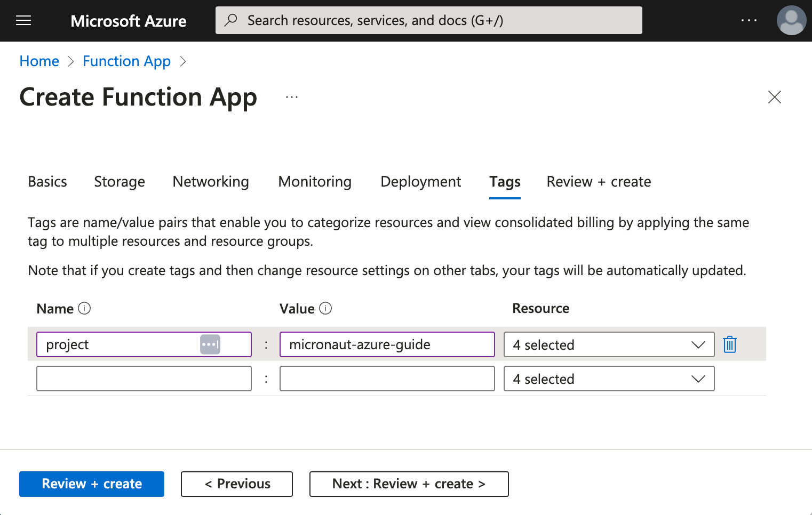Click the tag name field containing project
812x515 pixels.
tap(144, 344)
